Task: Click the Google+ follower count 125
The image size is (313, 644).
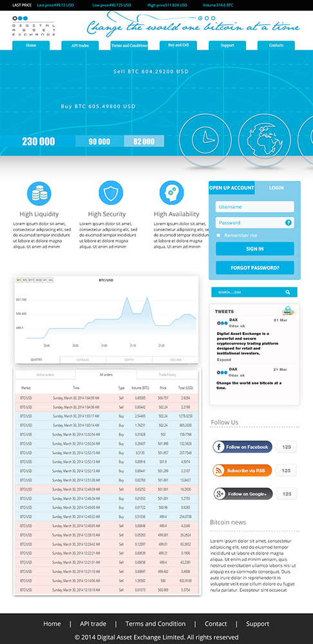Action: click(x=287, y=494)
